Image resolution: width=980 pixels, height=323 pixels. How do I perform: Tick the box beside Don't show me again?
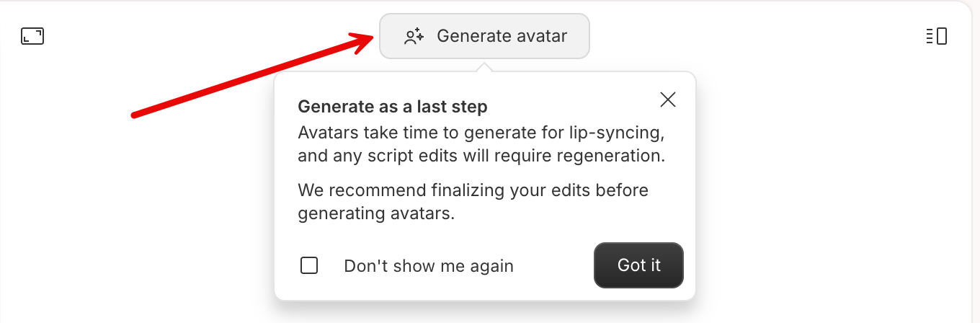click(309, 265)
